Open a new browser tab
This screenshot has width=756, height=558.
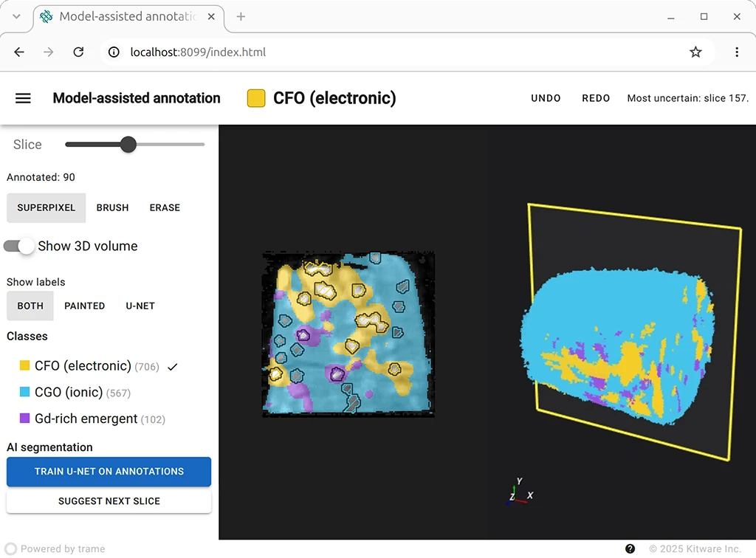pyautogui.click(x=241, y=17)
